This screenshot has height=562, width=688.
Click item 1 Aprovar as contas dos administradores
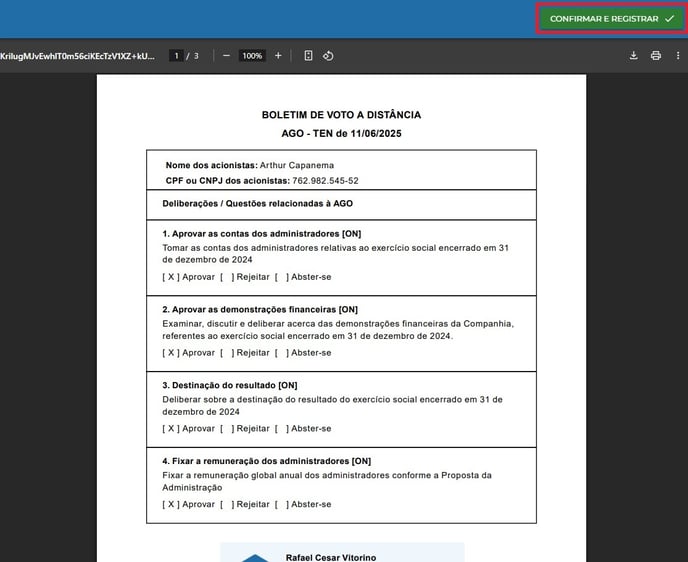[x=262, y=234]
